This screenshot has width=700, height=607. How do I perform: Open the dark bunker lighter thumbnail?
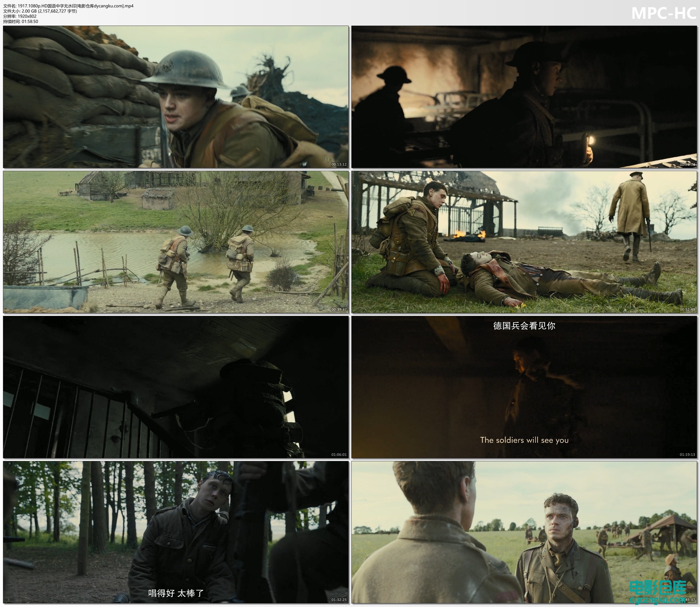(524, 97)
